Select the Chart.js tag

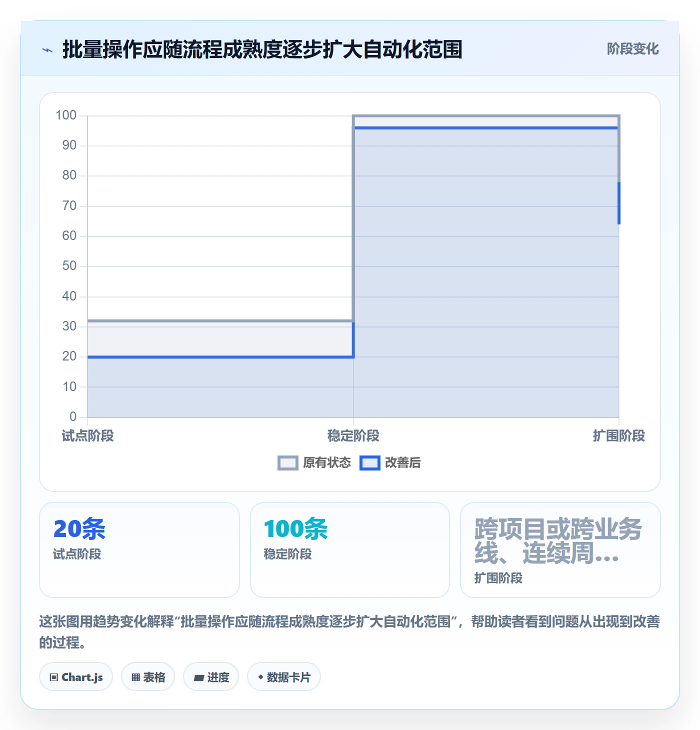coord(76,677)
